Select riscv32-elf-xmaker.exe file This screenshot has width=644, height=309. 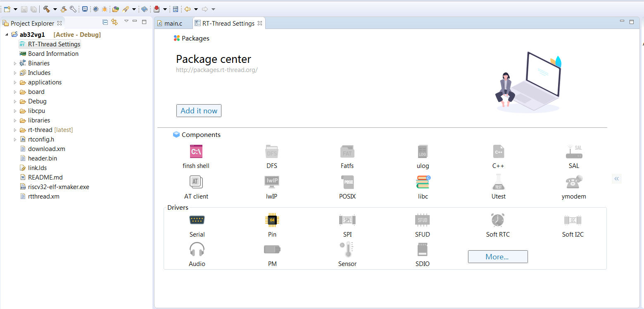coord(55,187)
